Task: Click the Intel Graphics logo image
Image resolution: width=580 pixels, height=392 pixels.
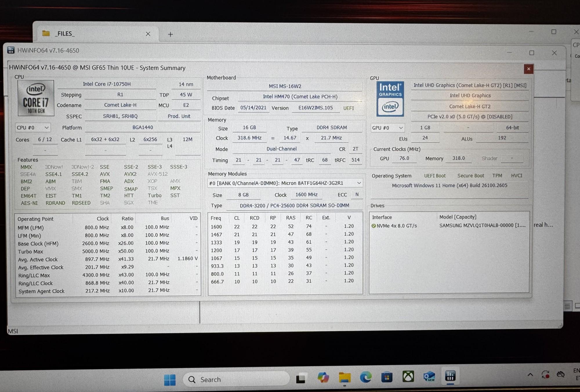Action: click(390, 99)
